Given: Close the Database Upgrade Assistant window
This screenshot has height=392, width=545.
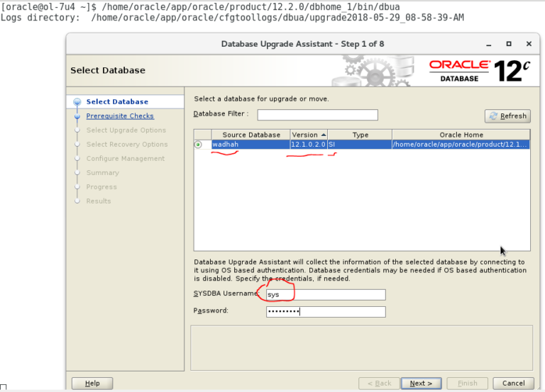Looking at the screenshot, I should point(529,44).
